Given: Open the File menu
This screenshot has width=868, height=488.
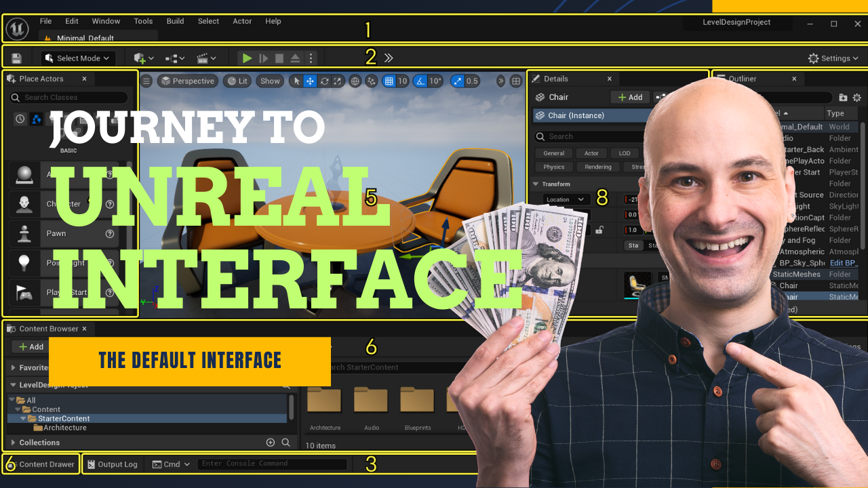Looking at the screenshot, I should (45, 21).
